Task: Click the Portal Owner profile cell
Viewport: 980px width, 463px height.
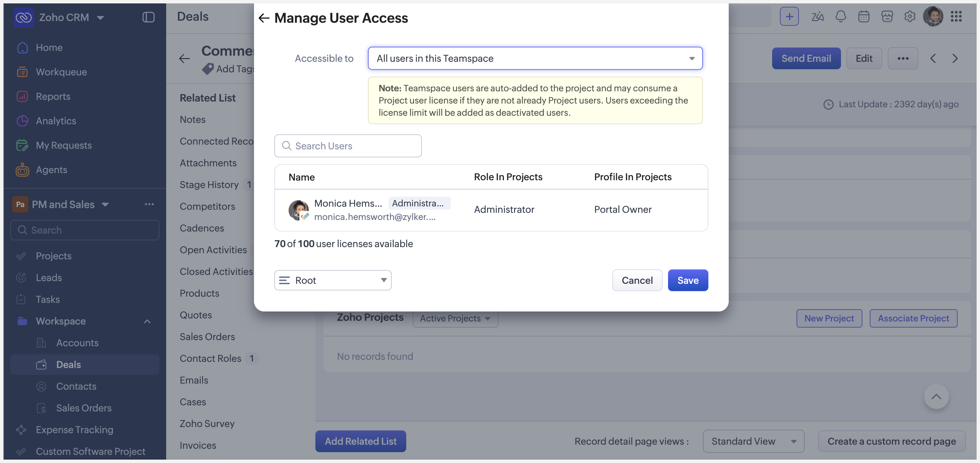Action: (623, 209)
